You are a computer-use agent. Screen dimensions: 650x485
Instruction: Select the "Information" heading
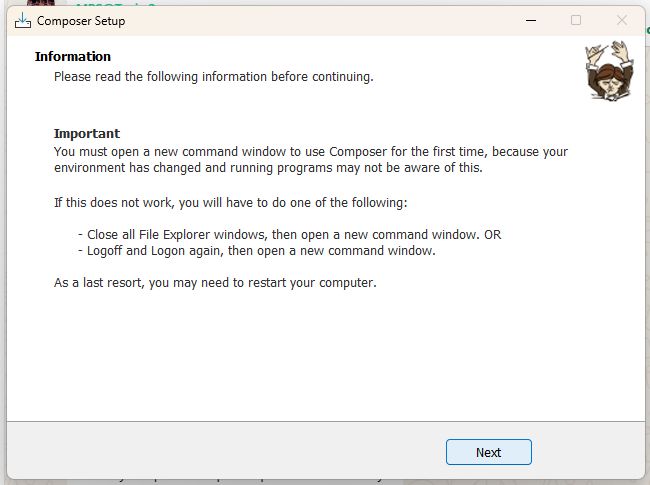(x=73, y=57)
